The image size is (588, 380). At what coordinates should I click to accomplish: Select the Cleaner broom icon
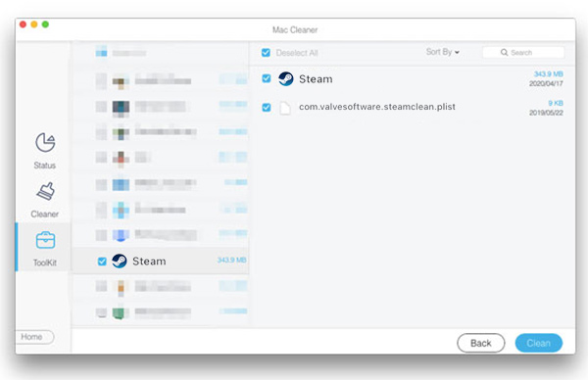click(46, 191)
